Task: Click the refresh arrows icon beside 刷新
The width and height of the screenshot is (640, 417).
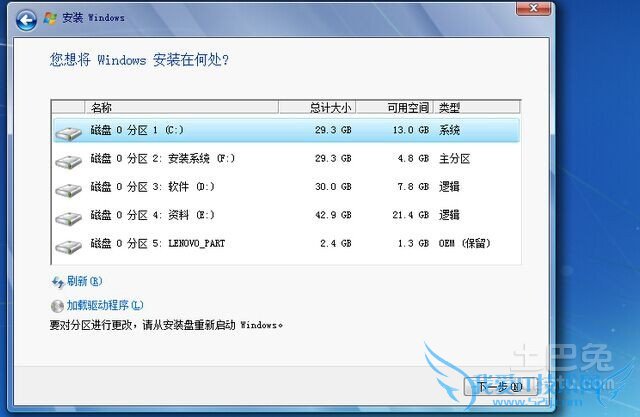Action: [x=58, y=282]
